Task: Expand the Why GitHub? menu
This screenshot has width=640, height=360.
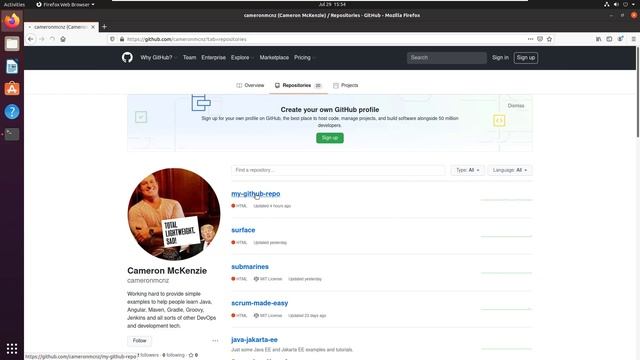Action: (x=158, y=58)
